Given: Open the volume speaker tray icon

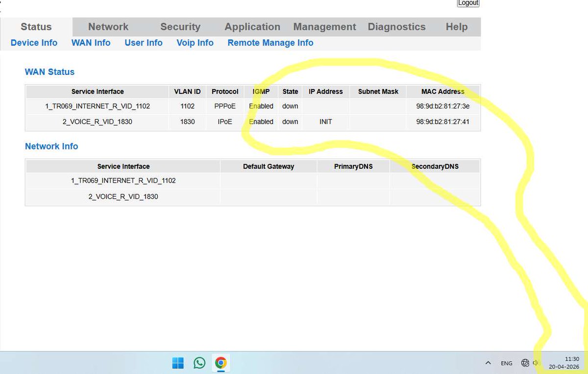Looking at the screenshot, I should 536,363.
